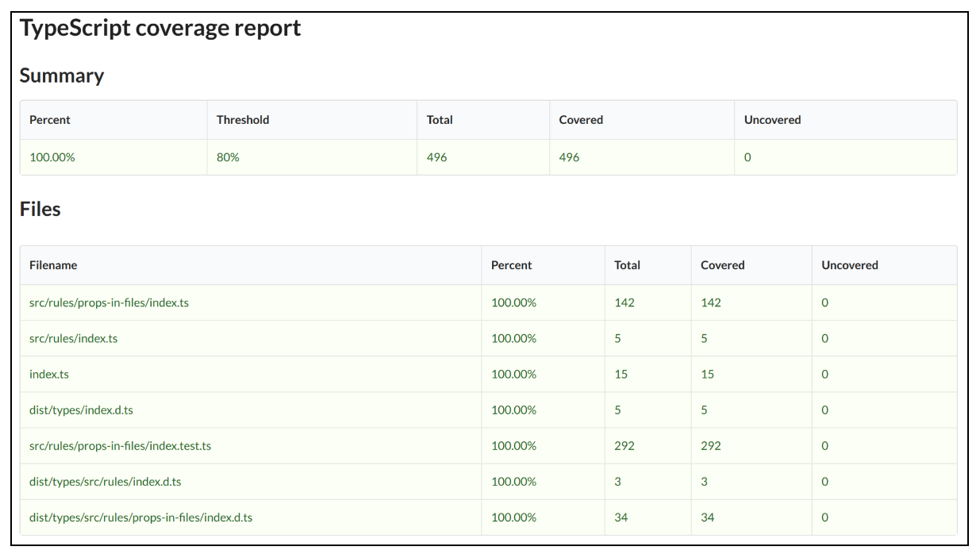
Task: Click the Files heading
Action: pos(40,209)
